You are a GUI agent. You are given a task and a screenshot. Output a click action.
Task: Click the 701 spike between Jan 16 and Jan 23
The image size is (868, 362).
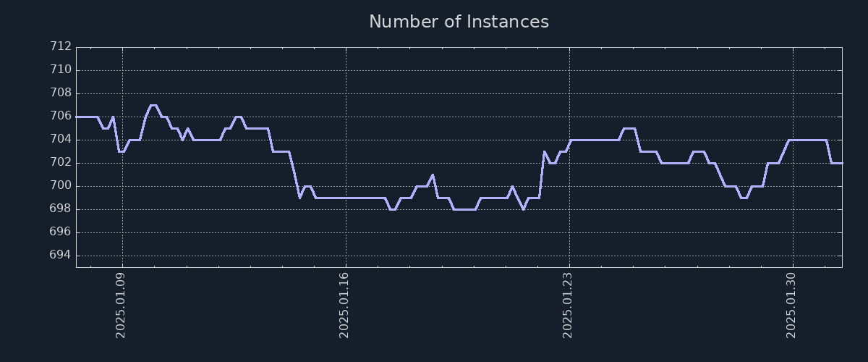coord(432,174)
